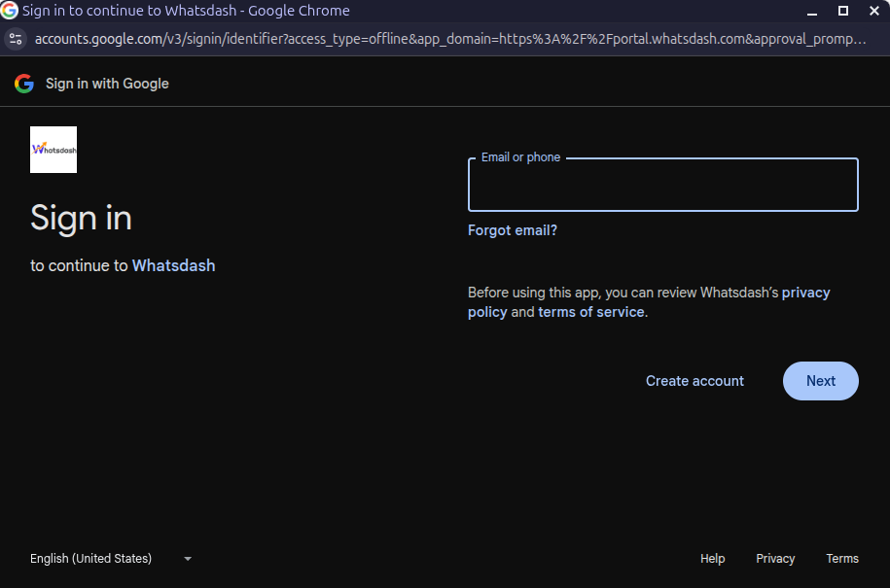Open the English (United States) language dropdown

coord(111,559)
